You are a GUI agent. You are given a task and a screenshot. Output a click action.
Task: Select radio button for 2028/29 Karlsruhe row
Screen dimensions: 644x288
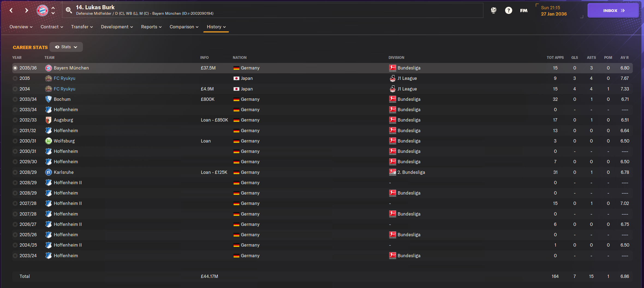tap(15, 172)
